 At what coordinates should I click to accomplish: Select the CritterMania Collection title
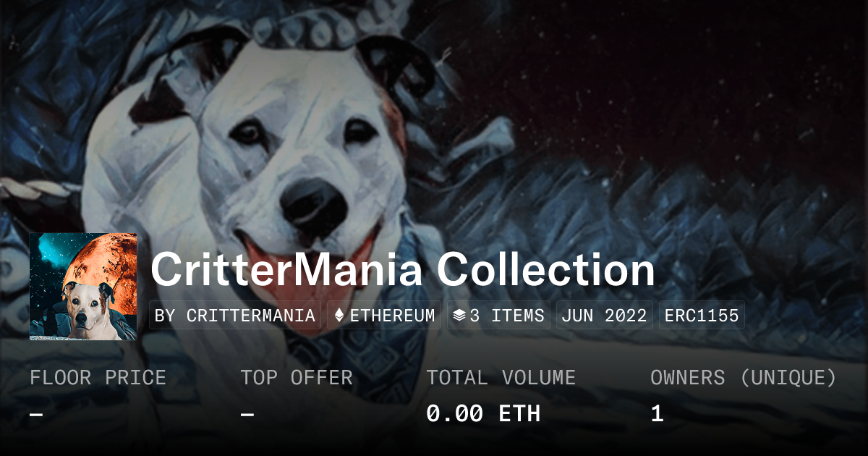(403, 270)
